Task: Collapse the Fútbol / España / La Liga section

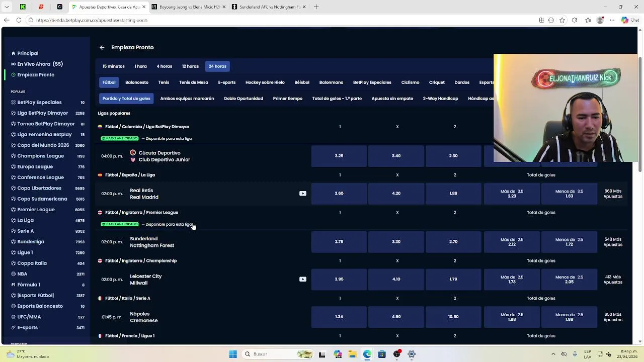Action: pyautogui.click(x=130, y=175)
